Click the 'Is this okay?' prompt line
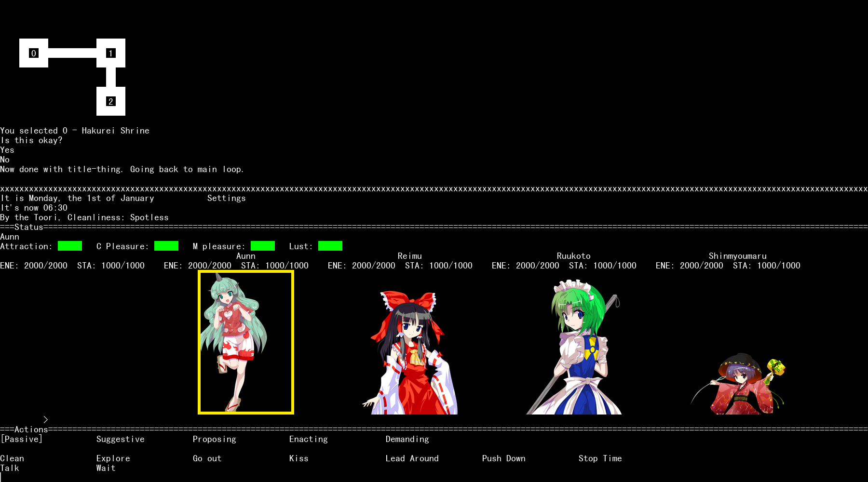868x482 pixels. [x=31, y=140]
